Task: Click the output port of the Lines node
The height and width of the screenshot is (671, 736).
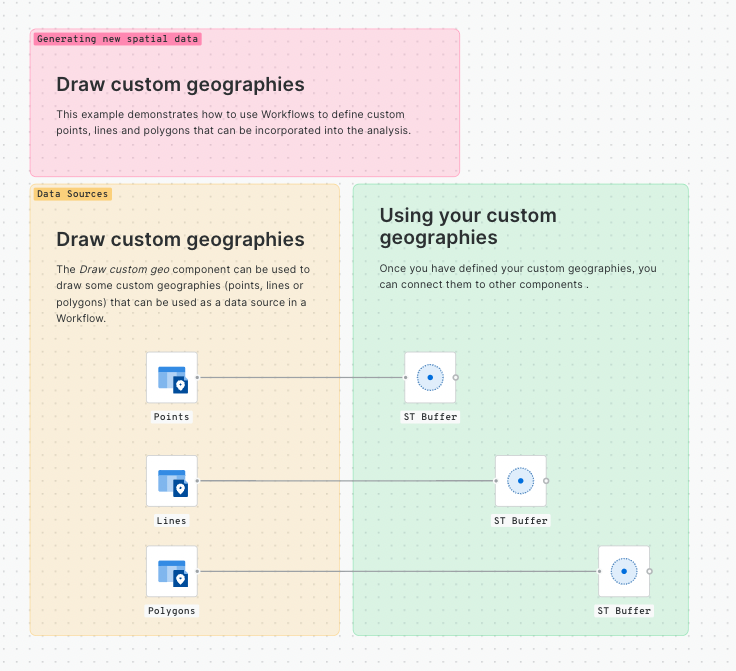Action: click(x=198, y=481)
